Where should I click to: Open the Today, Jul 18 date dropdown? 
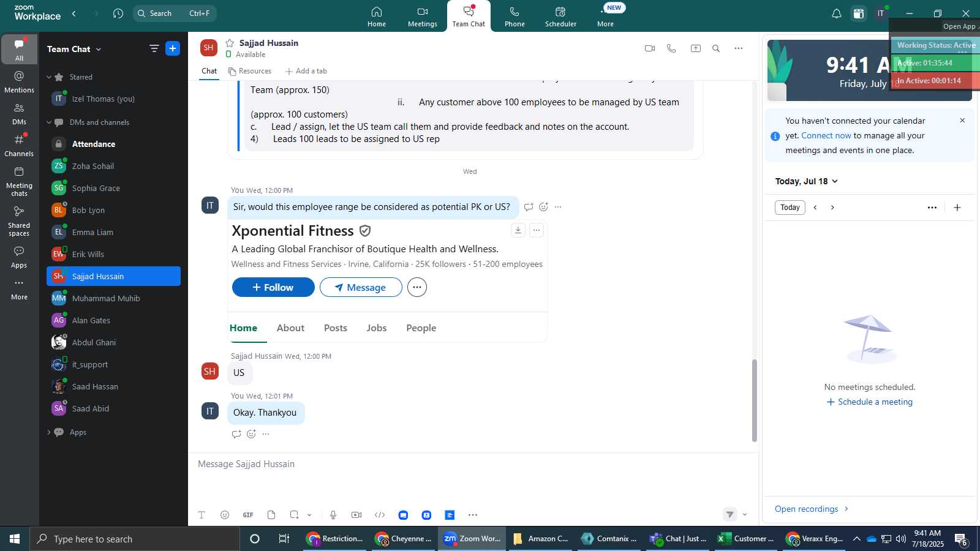tap(806, 181)
